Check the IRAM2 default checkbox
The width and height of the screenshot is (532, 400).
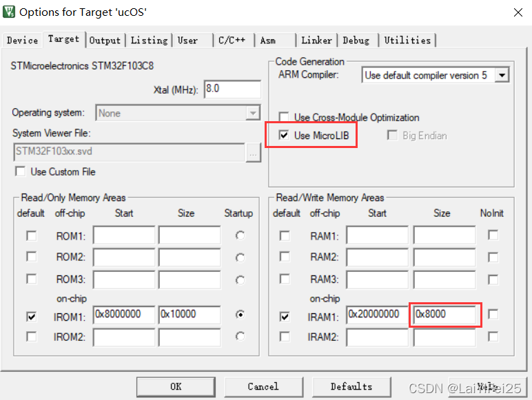(x=285, y=337)
